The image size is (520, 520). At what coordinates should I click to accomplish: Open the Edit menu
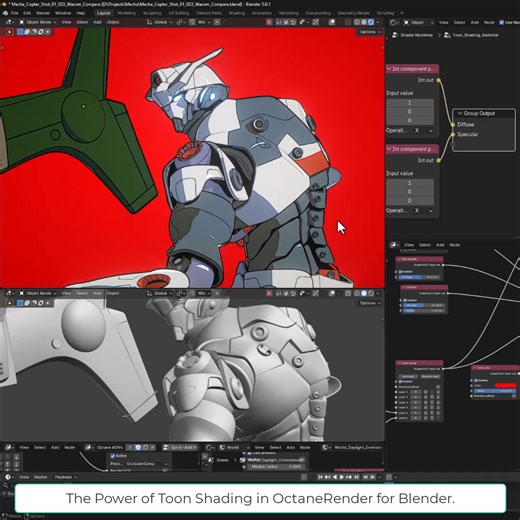pyautogui.click(x=27, y=13)
